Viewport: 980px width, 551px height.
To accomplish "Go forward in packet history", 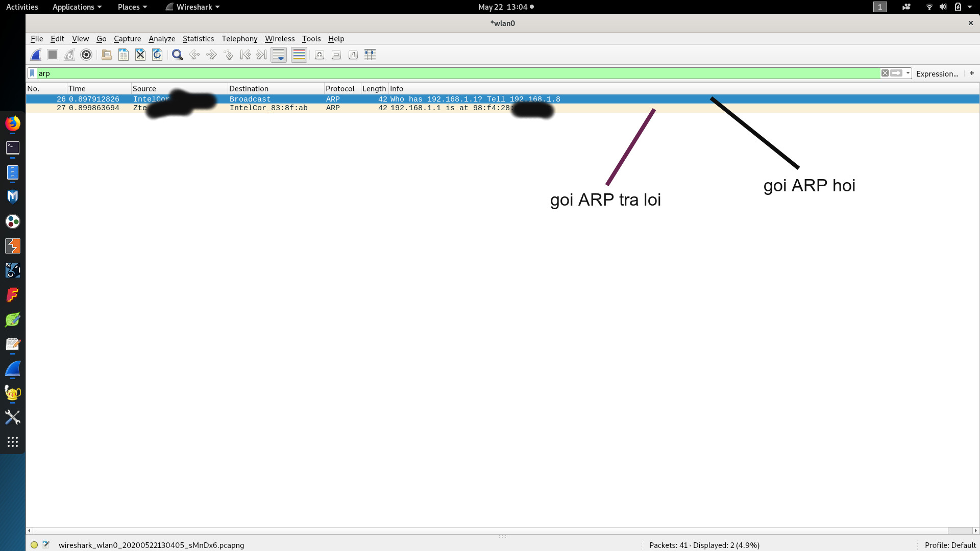I will (x=211, y=55).
